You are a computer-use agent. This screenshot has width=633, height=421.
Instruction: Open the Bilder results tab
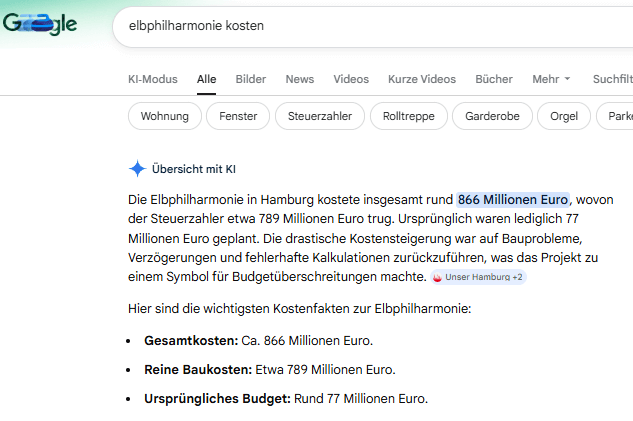pyautogui.click(x=251, y=79)
